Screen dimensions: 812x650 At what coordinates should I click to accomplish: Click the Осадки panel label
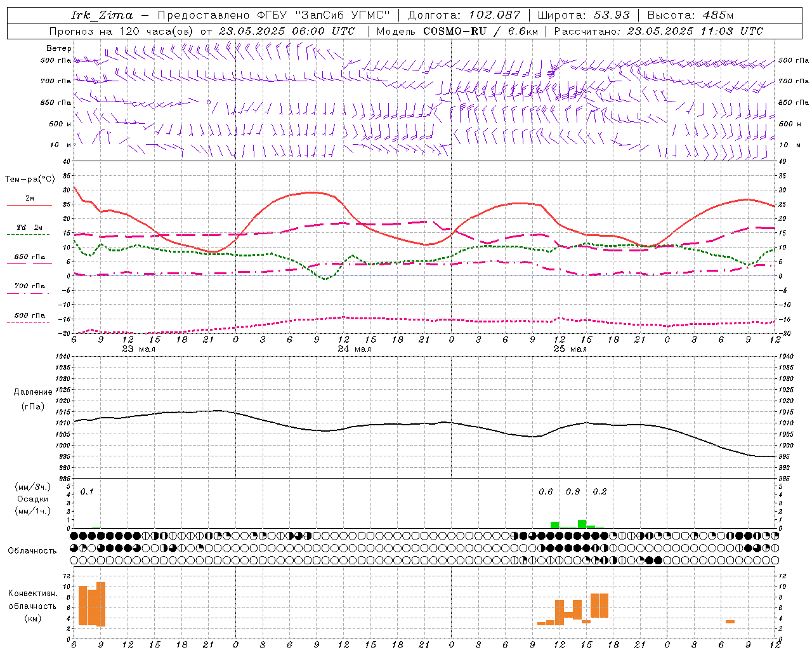tap(32, 499)
